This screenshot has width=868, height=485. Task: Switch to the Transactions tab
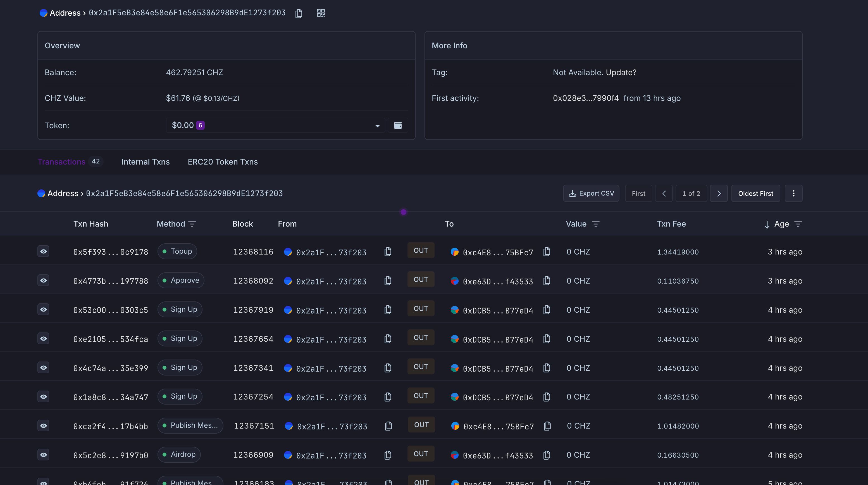pyautogui.click(x=61, y=162)
